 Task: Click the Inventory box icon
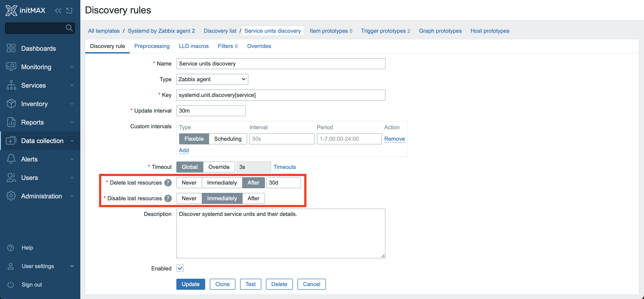coord(11,104)
